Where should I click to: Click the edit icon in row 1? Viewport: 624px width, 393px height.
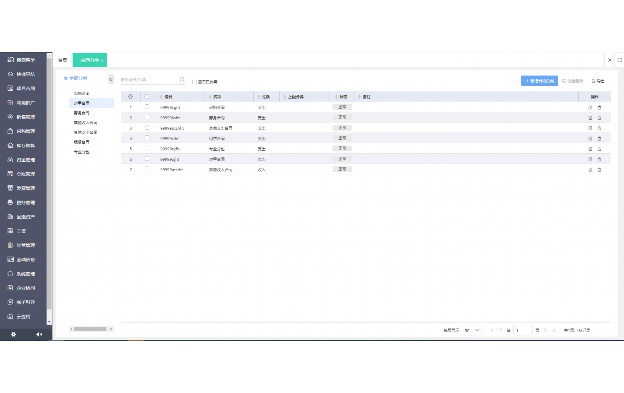pos(590,107)
